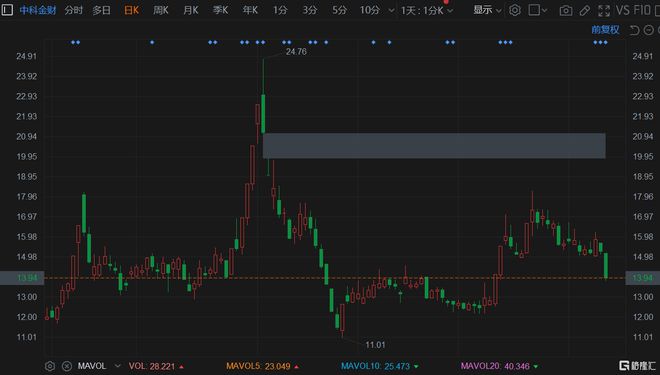Enter fullscreen mode using the expand icon
This screenshot has width=660, height=375.
point(604,11)
